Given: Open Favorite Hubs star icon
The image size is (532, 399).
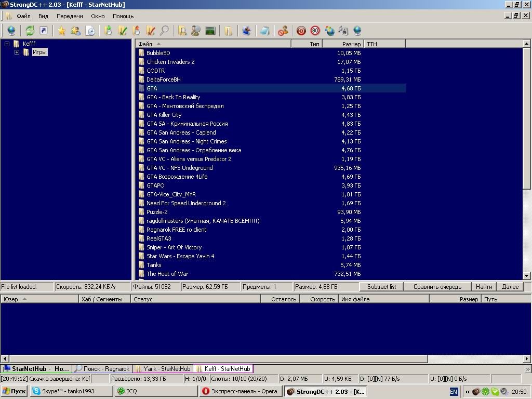Looking at the screenshot, I should click(61, 31).
